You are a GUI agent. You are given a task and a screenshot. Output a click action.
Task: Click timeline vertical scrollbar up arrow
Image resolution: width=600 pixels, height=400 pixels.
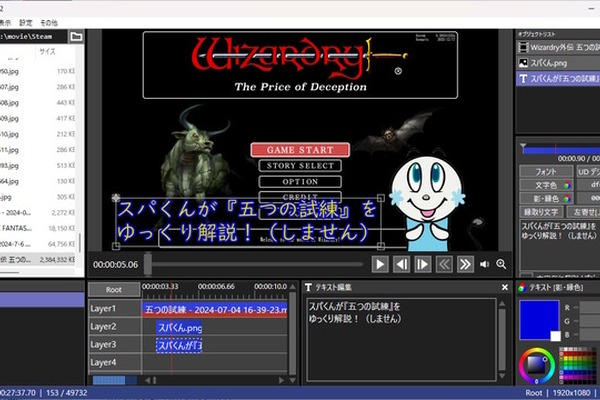point(293,287)
